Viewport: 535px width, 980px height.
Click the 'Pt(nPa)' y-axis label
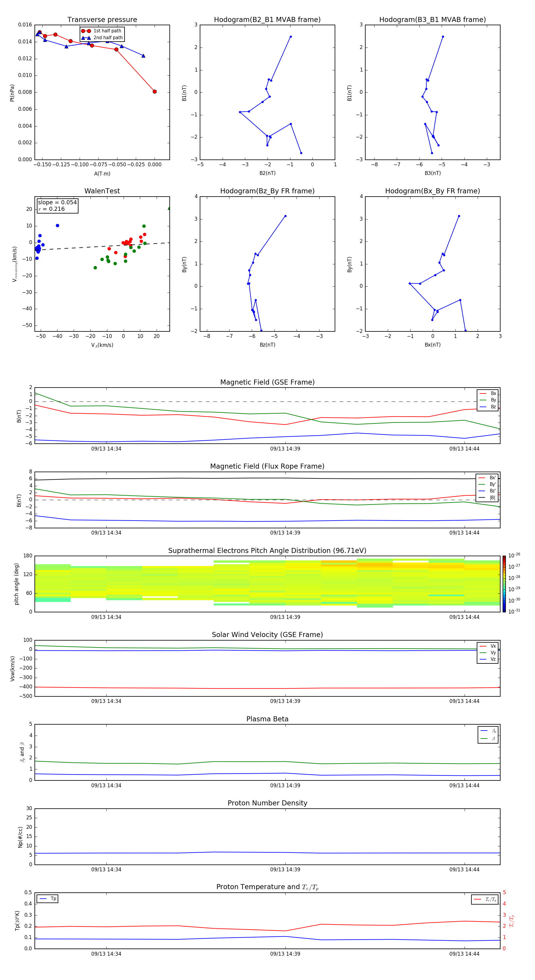click(12, 92)
